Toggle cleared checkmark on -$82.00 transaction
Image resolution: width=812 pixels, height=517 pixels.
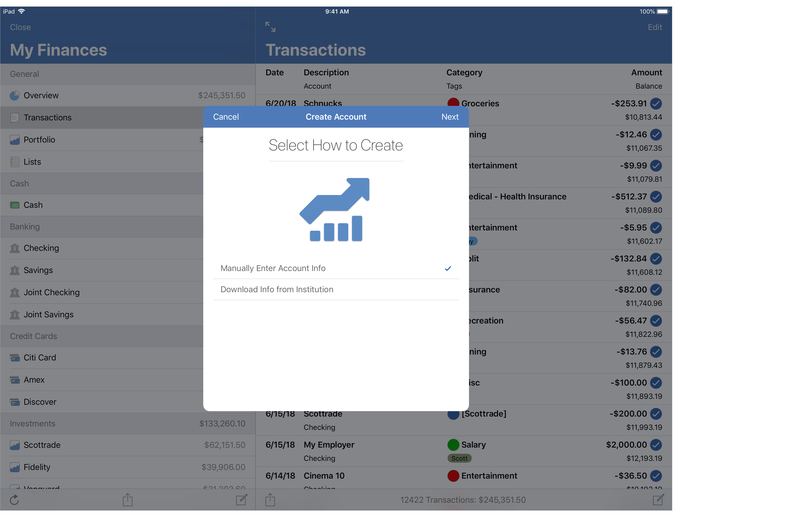[x=656, y=290]
